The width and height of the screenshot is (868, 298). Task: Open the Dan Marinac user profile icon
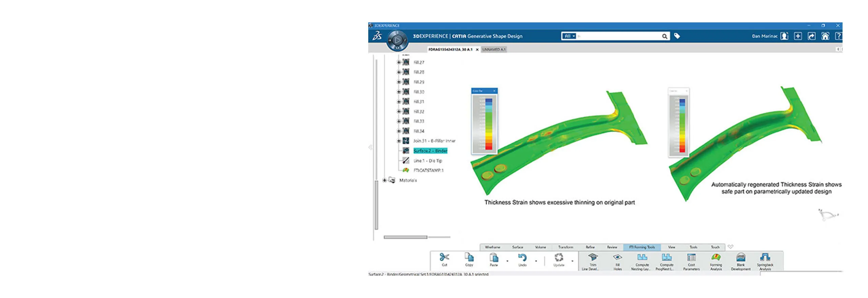tap(784, 36)
